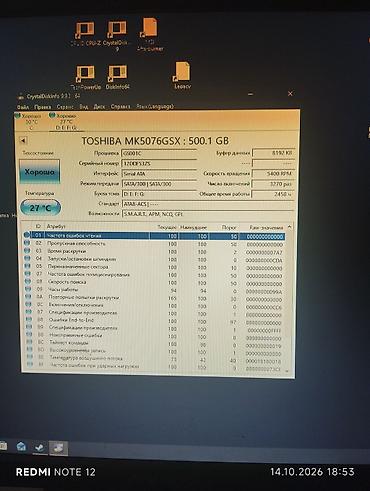Image resolution: width=370 pixels, height=491 pixels.
Task: Click the raw value 00000000099A in row 09
Action: (264, 291)
